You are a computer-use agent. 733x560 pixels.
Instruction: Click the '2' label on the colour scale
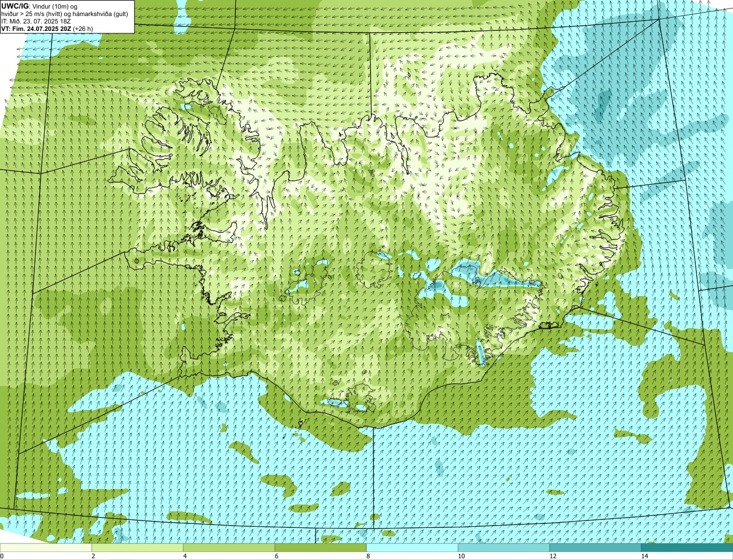coord(93,556)
